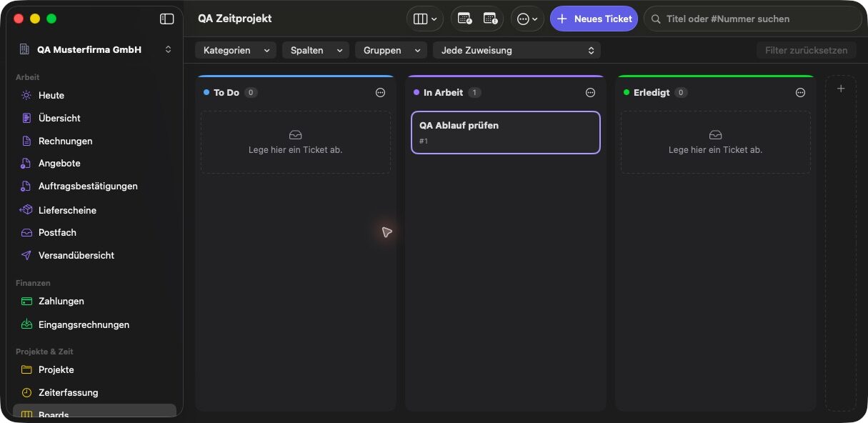Viewport: 868px width, 423px height.
Task: Click the Auftragsbestätigungen icon
Action: click(x=26, y=186)
